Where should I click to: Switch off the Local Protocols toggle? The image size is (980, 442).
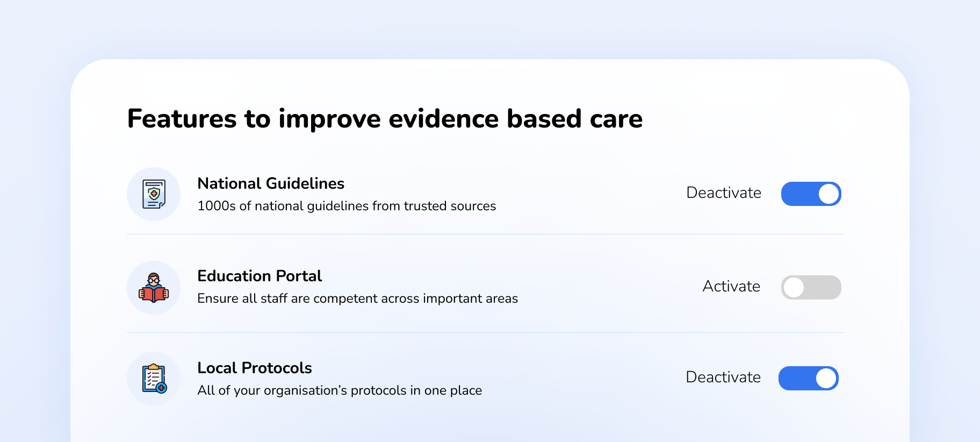(x=808, y=379)
